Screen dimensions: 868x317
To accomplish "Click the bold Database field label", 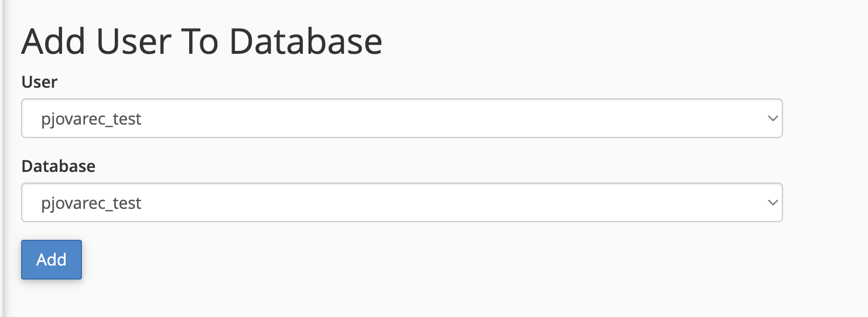I will [x=59, y=166].
